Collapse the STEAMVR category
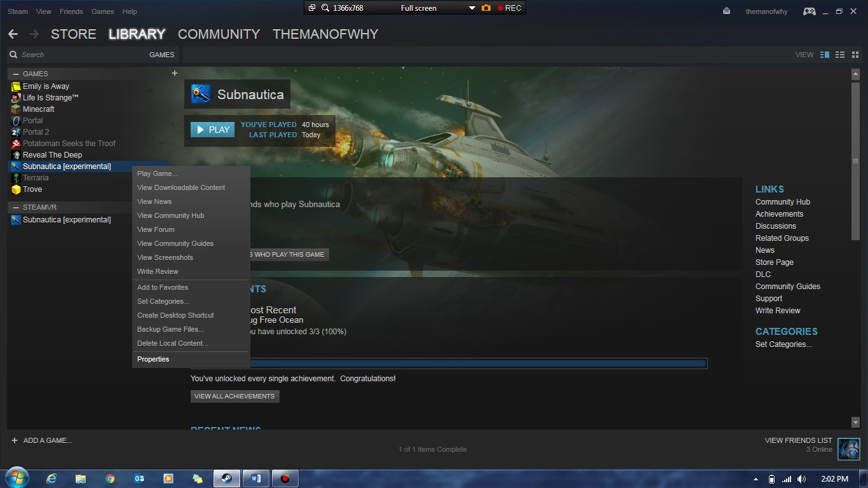 16,207
